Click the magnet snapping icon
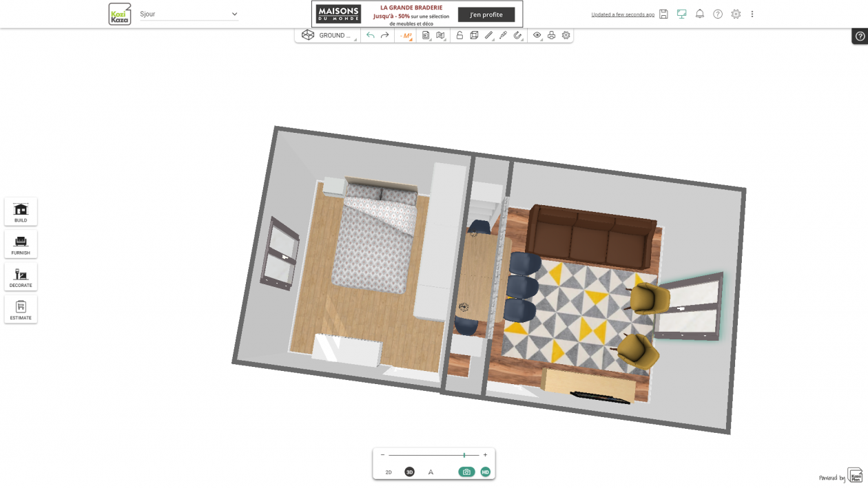868x488 pixels. point(518,36)
